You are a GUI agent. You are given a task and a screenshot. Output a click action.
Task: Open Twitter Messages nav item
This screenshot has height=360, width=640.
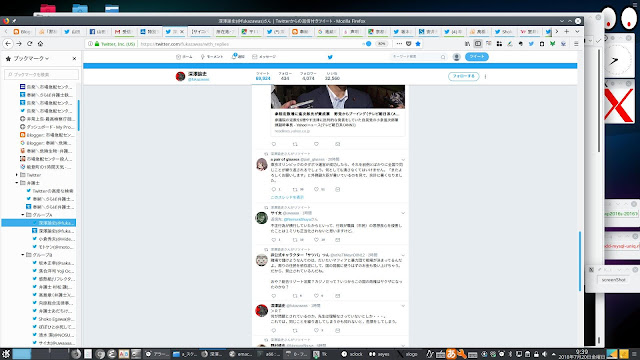click(264, 57)
